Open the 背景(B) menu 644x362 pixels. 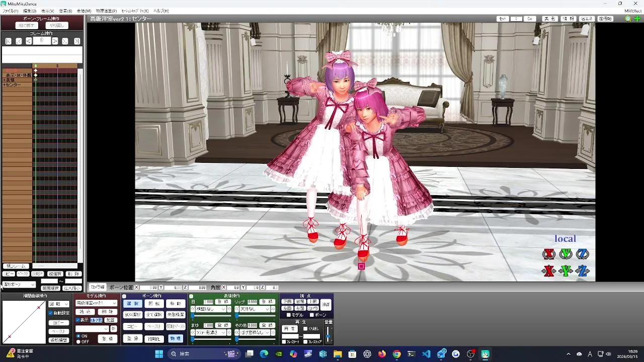[65, 11]
